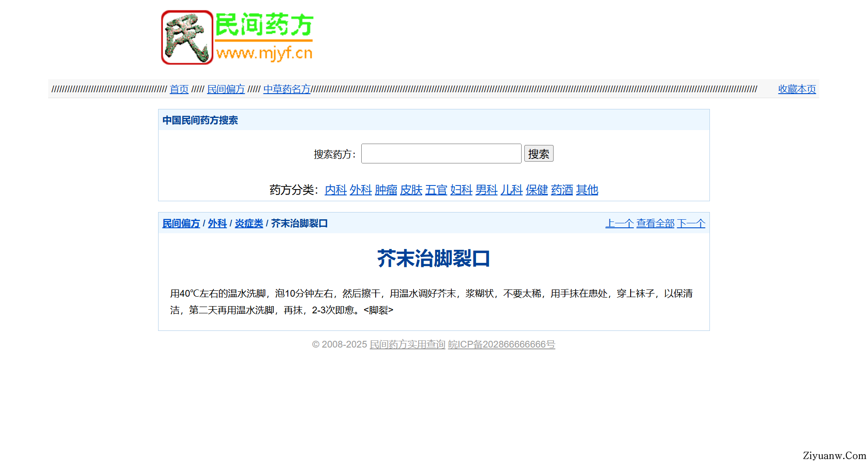The width and height of the screenshot is (868, 461).
Task: Open the 皖ICP备 registration footer link
Action: point(501,344)
